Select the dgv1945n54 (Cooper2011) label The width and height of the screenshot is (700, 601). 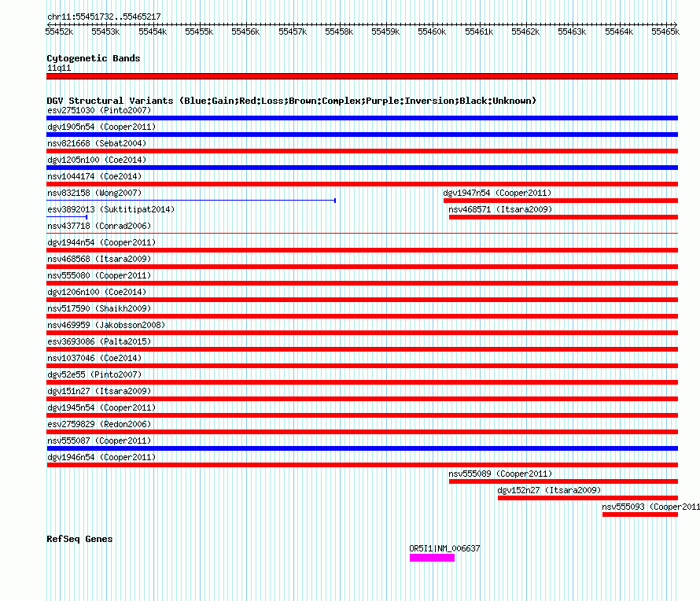pyautogui.click(x=101, y=407)
